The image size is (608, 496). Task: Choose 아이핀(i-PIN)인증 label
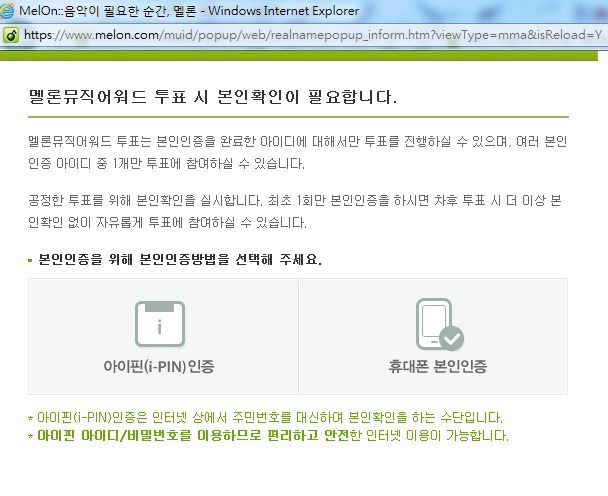click(159, 366)
